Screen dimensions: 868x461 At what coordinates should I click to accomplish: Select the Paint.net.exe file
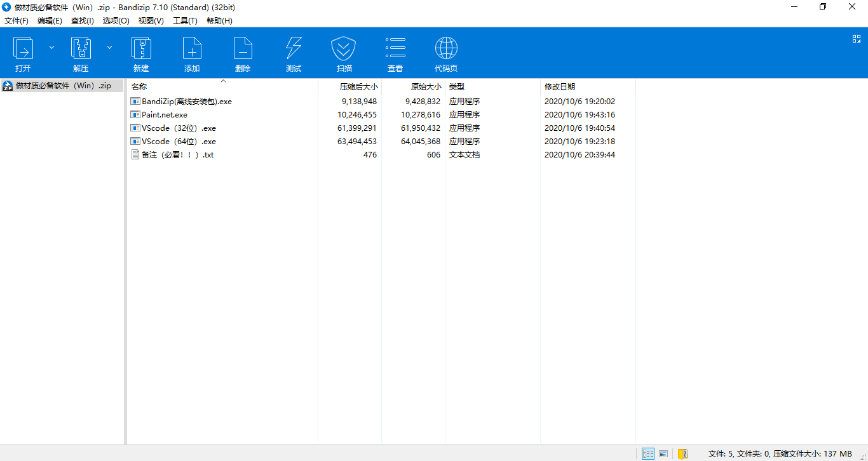pyautogui.click(x=159, y=114)
